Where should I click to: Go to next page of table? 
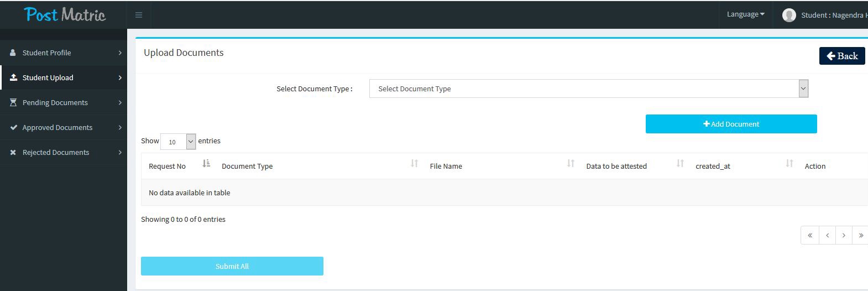point(844,235)
